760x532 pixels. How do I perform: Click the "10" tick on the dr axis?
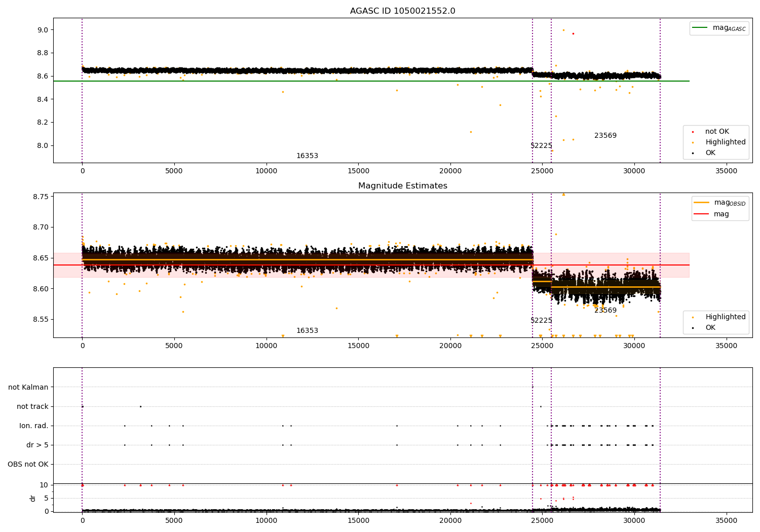[44, 485]
